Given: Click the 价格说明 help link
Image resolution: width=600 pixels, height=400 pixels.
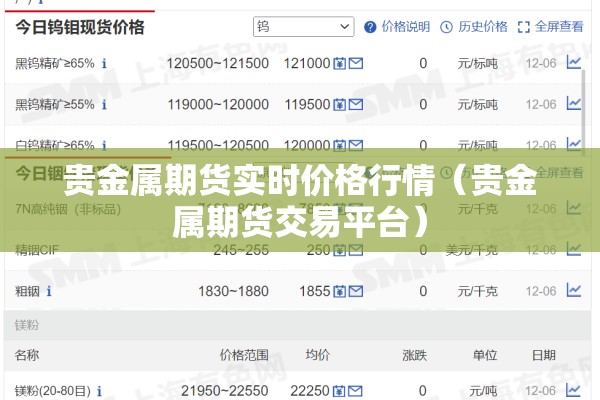Looking at the screenshot, I should [406, 27].
